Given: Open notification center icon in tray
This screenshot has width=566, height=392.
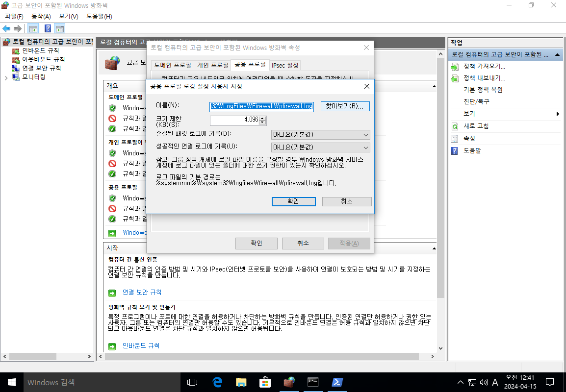Looking at the screenshot, I should click(x=550, y=382).
